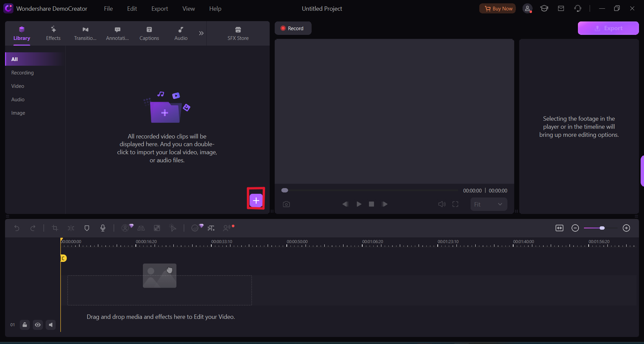This screenshot has width=644, height=344.
Task: Fit the timeline to window width
Action: tap(559, 228)
